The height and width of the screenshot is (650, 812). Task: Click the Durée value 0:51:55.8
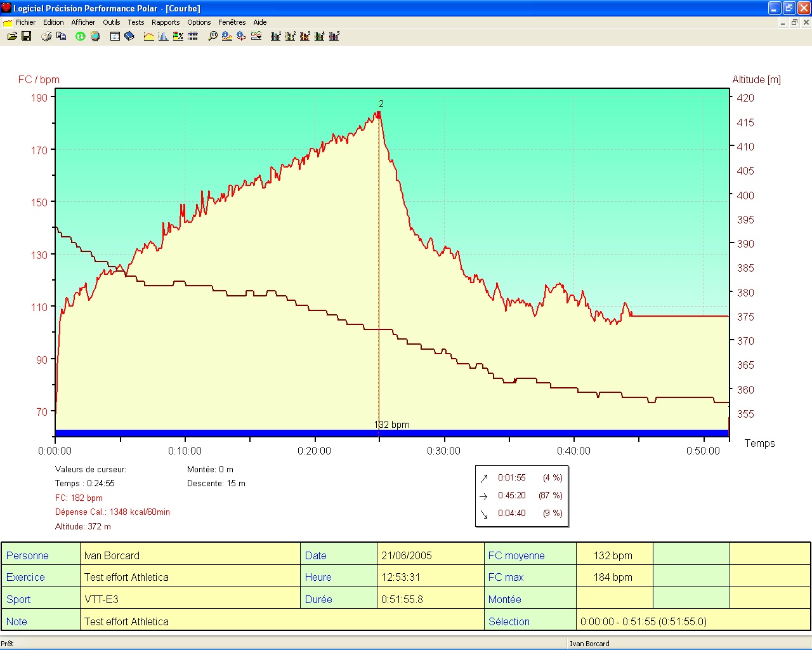tap(402, 599)
